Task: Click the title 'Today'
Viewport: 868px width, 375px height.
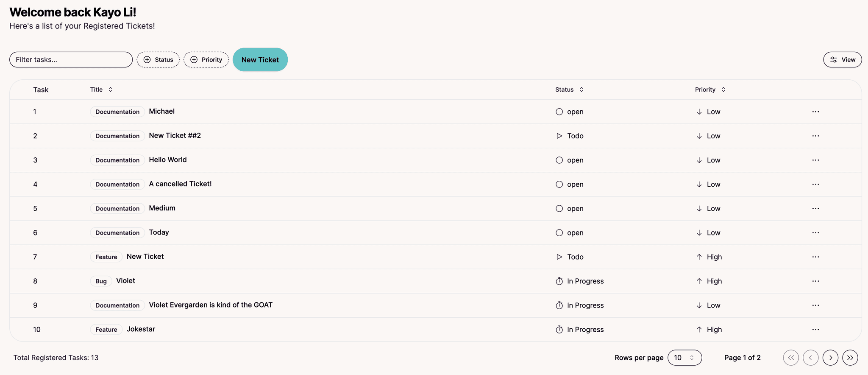Action: (159, 232)
